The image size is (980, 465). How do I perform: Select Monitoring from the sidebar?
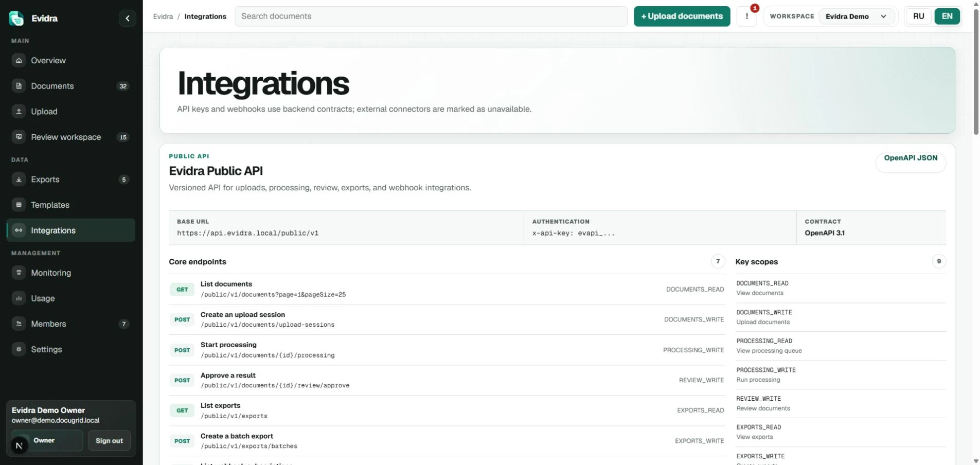(x=71, y=273)
